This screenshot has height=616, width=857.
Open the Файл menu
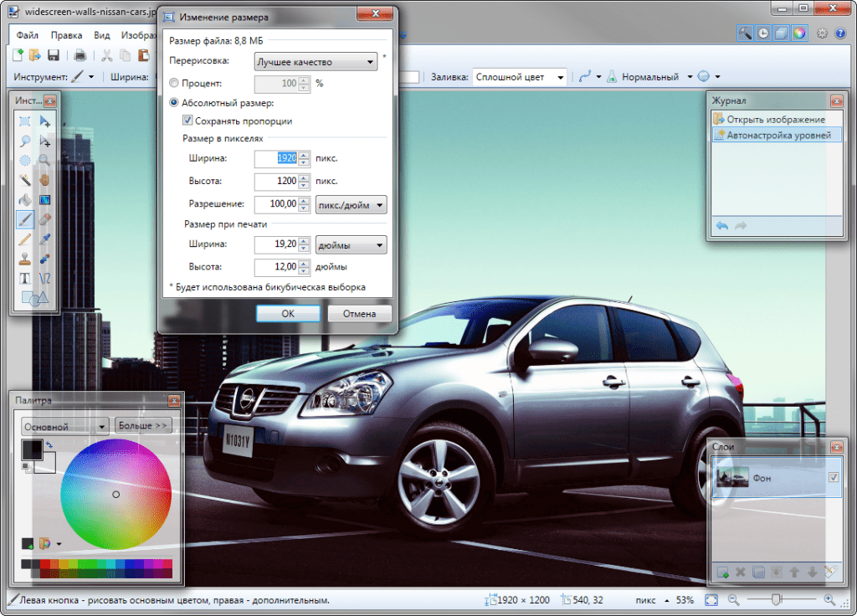tap(27, 35)
